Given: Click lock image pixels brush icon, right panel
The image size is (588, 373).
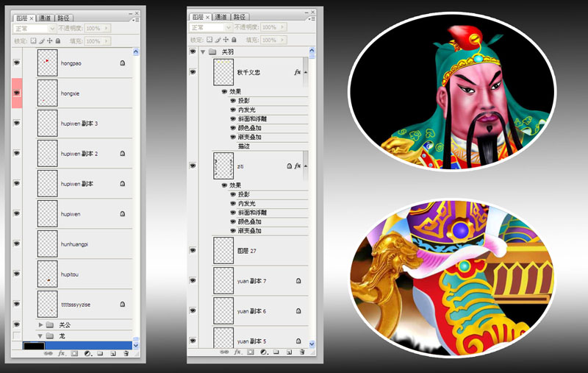Looking at the screenshot, I should coord(218,40).
